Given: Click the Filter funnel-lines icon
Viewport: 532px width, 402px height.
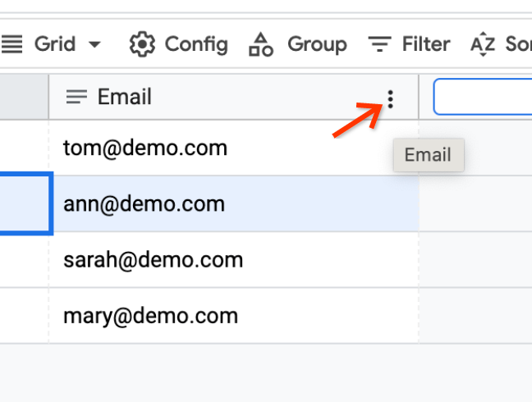Looking at the screenshot, I should (x=379, y=44).
